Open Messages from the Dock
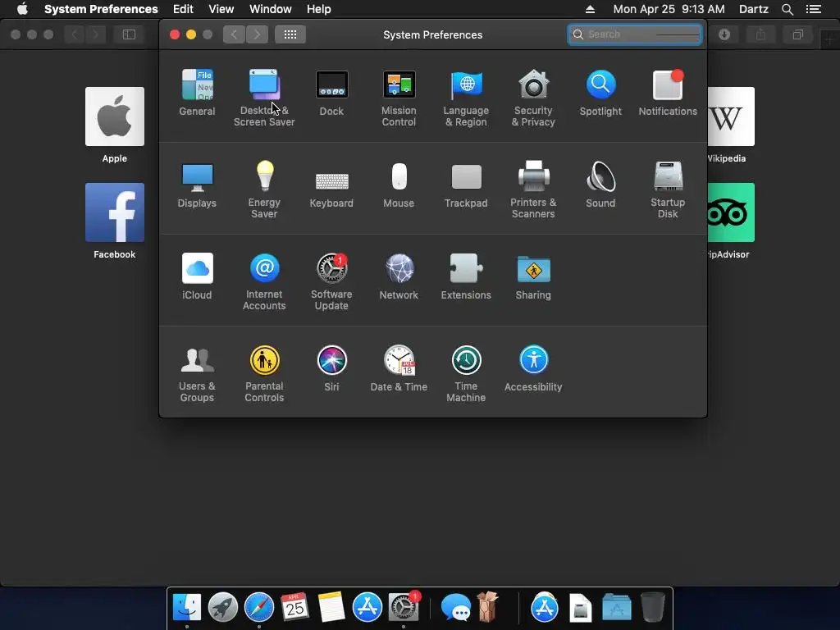The width and height of the screenshot is (840, 630). tap(455, 608)
